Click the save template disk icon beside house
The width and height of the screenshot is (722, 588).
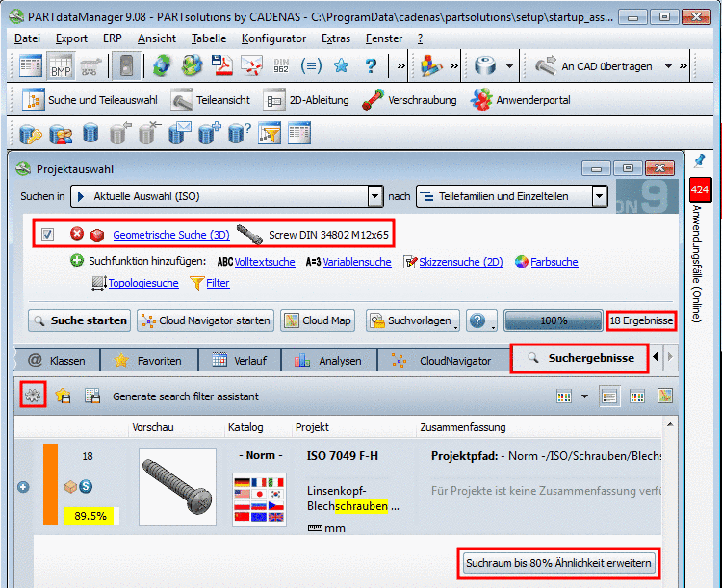tap(92, 396)
